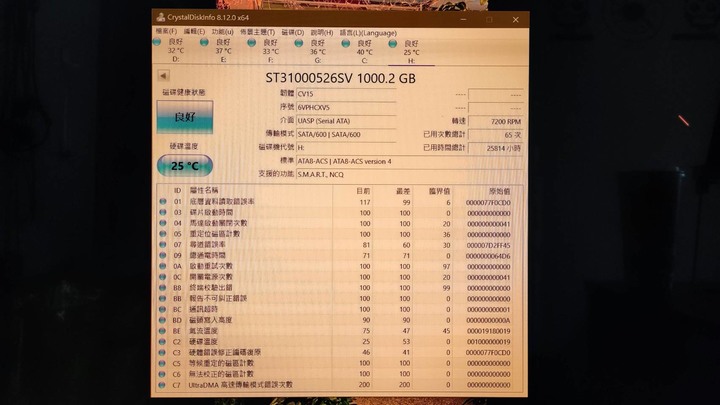The height and width of the screenshot is (405, 720).
Task: Click the interface field UASP (Serial ATA)
Action: (x=346, y=121)
